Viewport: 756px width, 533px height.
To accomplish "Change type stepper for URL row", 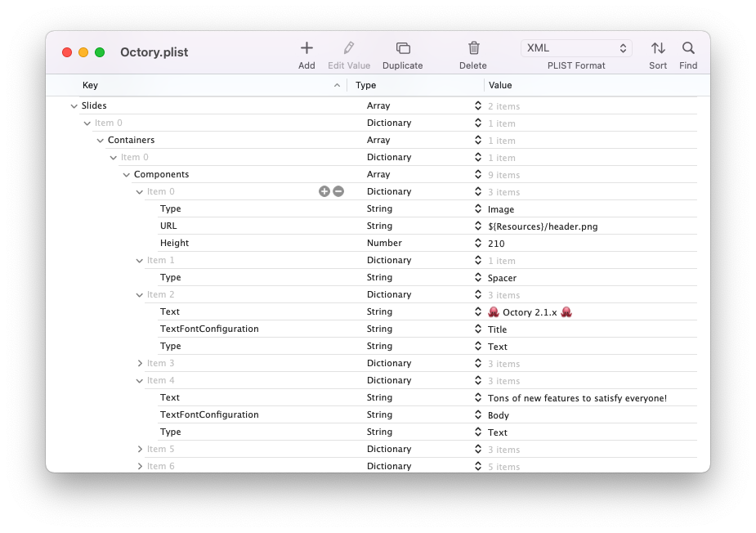I will pos(478,226).
